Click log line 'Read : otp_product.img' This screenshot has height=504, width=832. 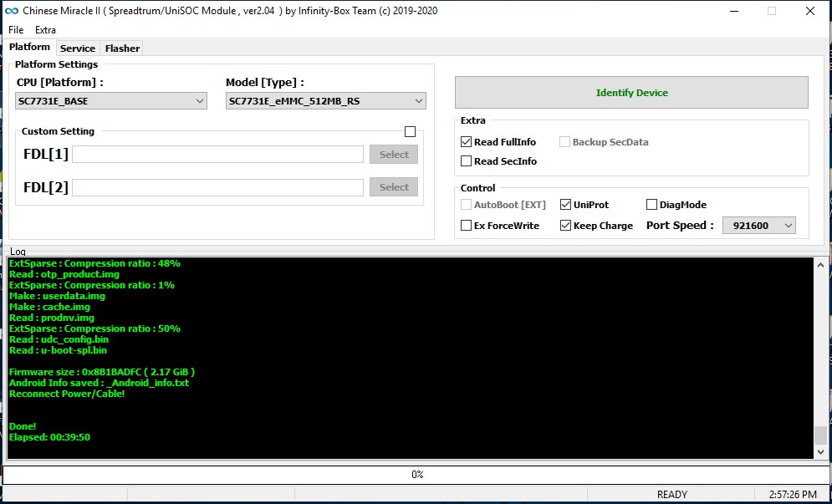coord(64,274)
